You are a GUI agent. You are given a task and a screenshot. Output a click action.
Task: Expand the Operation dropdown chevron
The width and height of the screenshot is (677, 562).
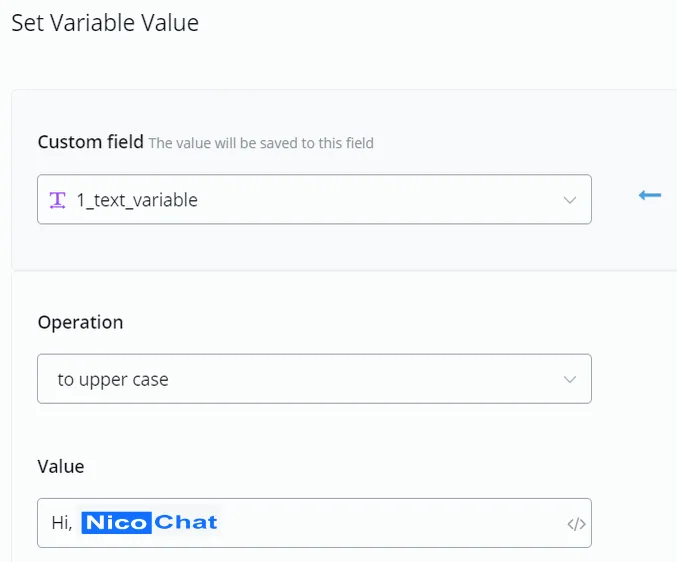point(570,379)
